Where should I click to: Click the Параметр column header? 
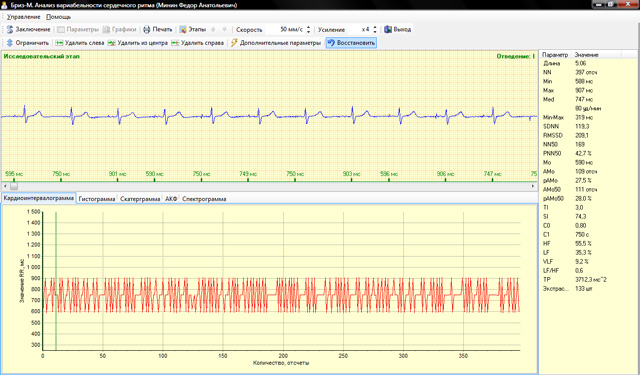point(556,55)
